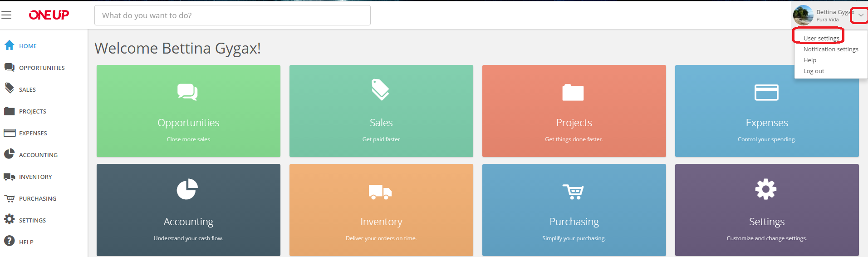868x257 pixels.
Task: Open SETTINGS label in the sidebar
Action: tap(32, 220)
